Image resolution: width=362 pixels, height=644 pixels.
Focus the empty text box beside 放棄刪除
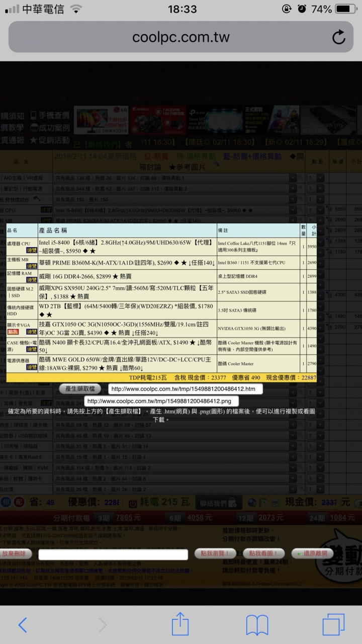pos(113,554)
